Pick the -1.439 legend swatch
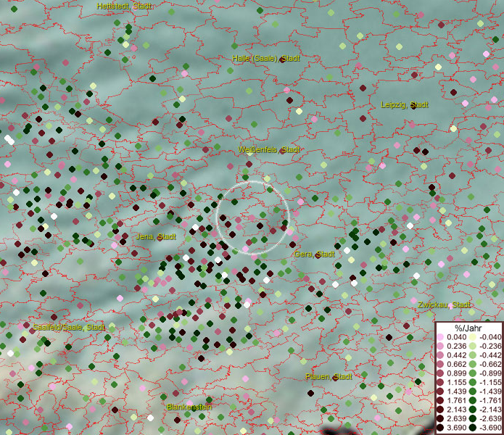The image size is (504, 435). click(x=473, y=391)
